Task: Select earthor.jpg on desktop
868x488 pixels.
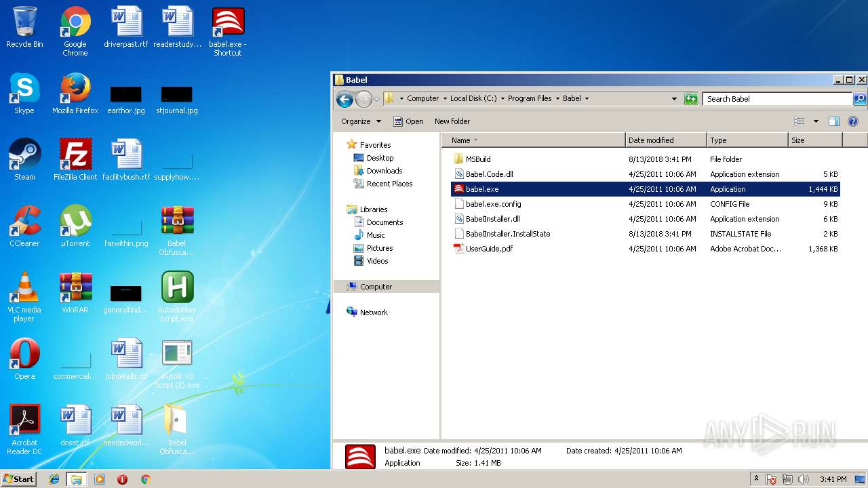Action: tap(126, 100)
